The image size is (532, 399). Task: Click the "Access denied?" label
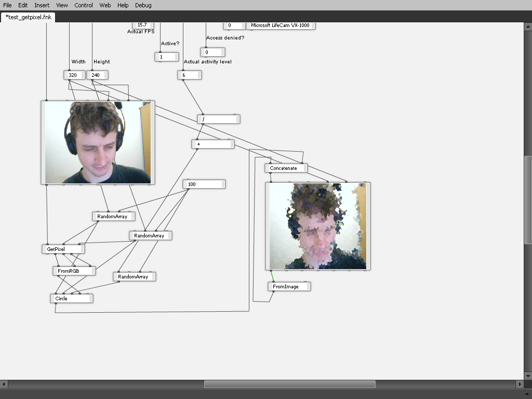(225, 37)
